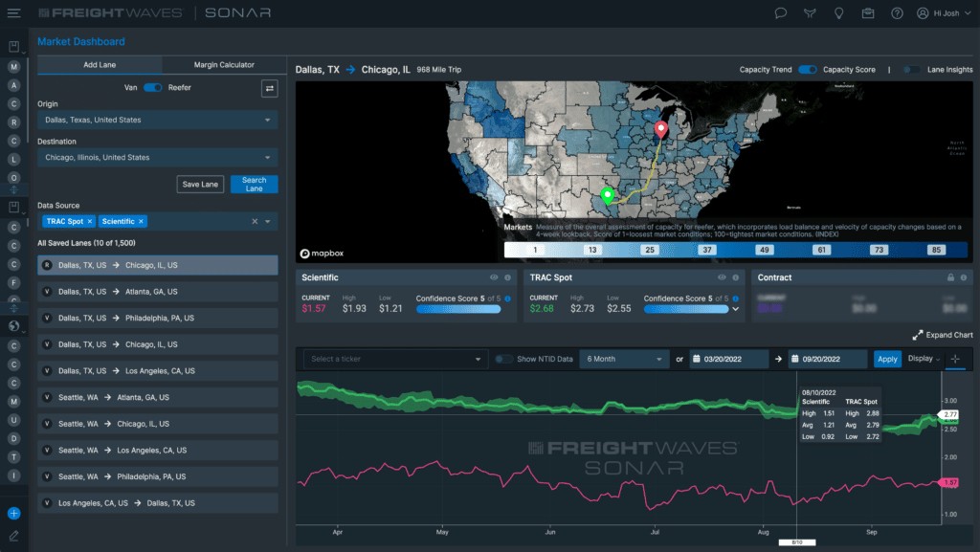Viewport: 980px width, 552px height.
Task: Click the Save Lane button
Action: (x=200, y=183)
